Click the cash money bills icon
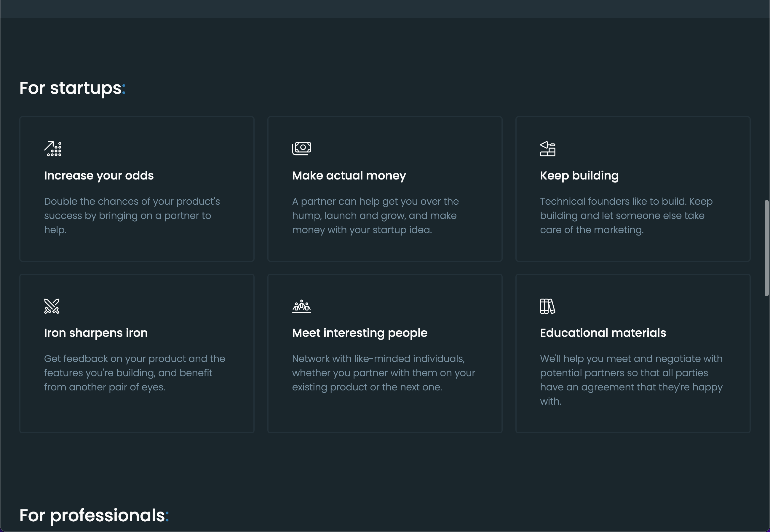The height and width of the screenshot is (532, 770). (301, 148)
